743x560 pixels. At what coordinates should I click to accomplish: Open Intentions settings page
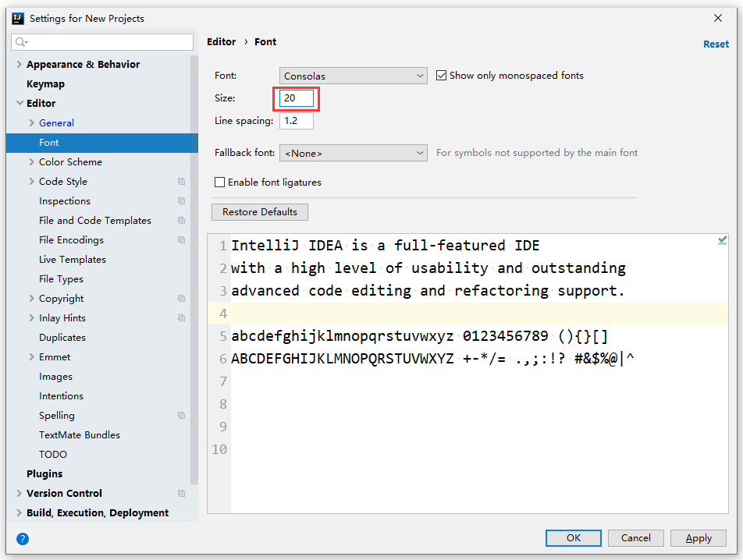(61, 395)
